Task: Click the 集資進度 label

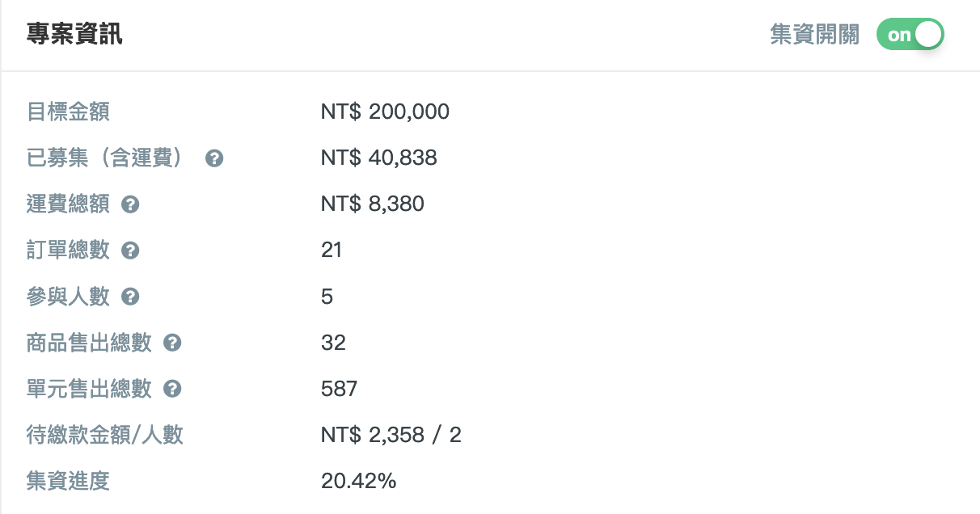Action: tap(68, 482)
